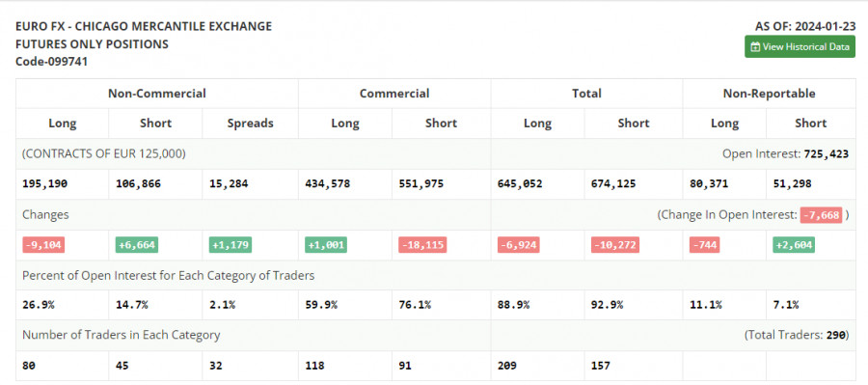Click the green +6,664 change badge
This screenshot has height=385, width=868.
point(137,245)
